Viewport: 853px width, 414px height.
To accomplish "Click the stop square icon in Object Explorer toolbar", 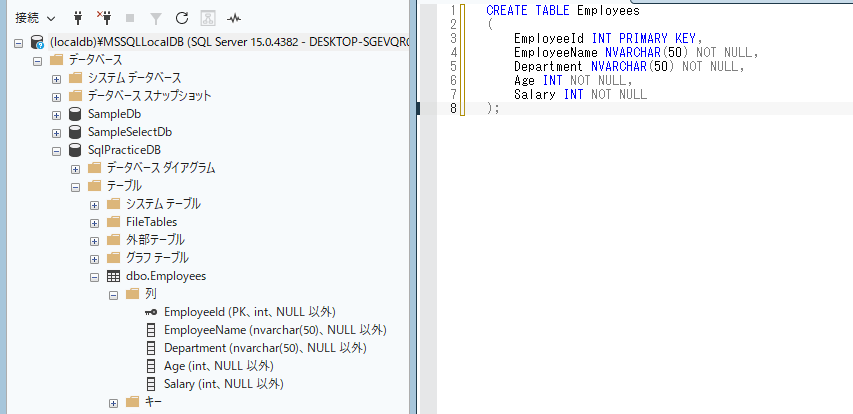I will click(129, 18).
